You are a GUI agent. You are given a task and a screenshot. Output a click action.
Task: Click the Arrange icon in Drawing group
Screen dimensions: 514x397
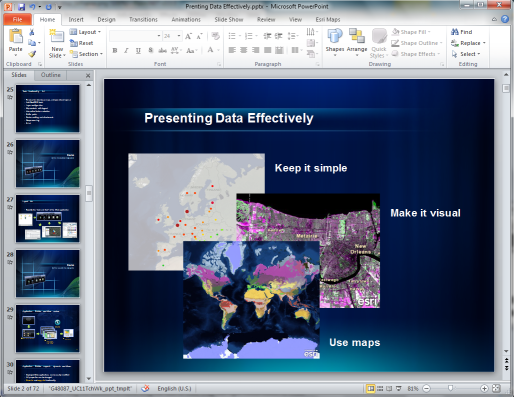[x=357, y=36]
